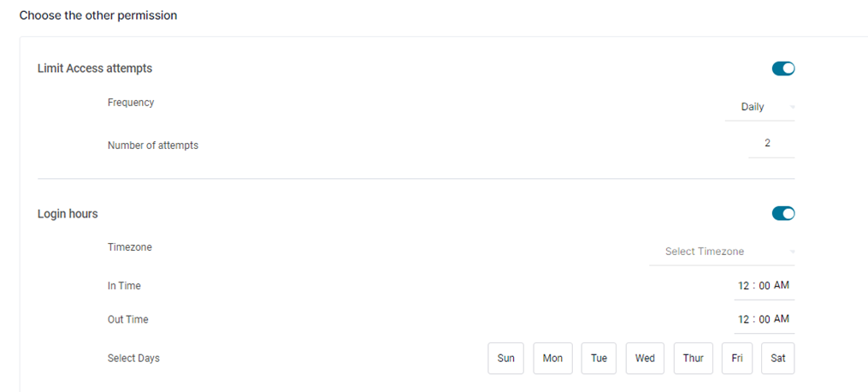Select the Mon day button

552,359
